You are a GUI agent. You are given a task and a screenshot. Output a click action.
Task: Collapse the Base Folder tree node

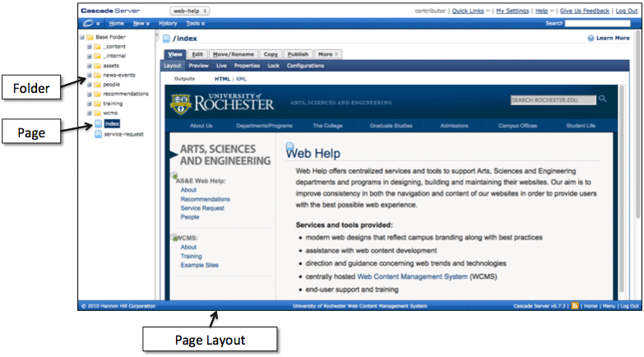[82, 37]
